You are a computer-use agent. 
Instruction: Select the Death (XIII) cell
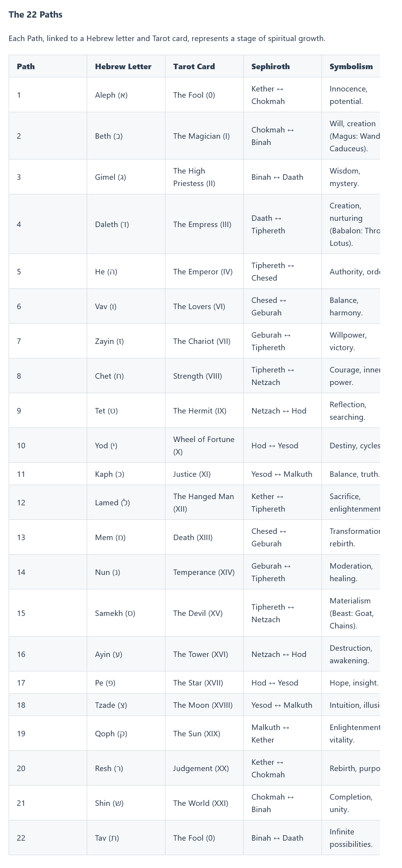click(193, 537)
